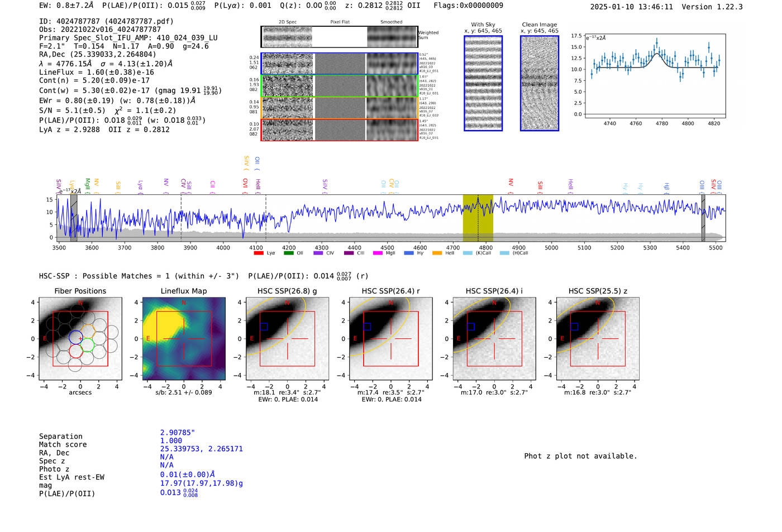Click the Fiber Positions image panel
This screenshot has width=782, height=532.
click(80, 339)
